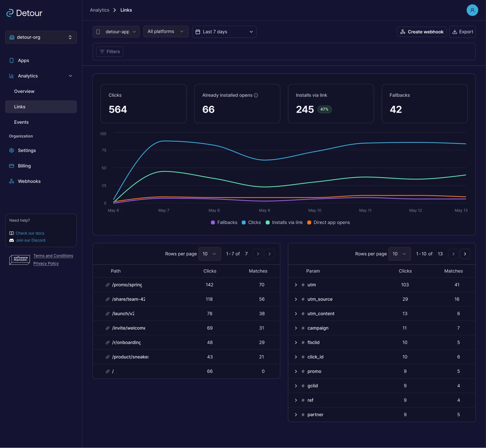Viewport: 486px width, 448px height.
Task: Open Settings in the sidebar
Action: click(x=41, y=150)
